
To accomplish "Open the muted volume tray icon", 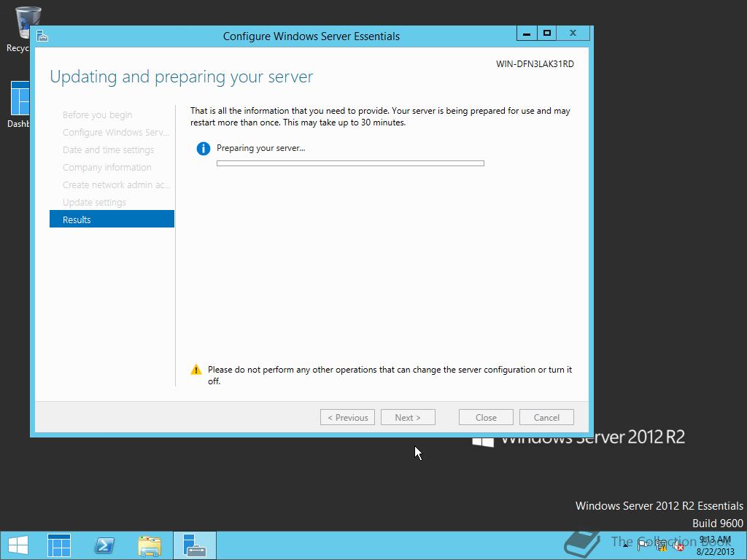I will pos(678,545).
